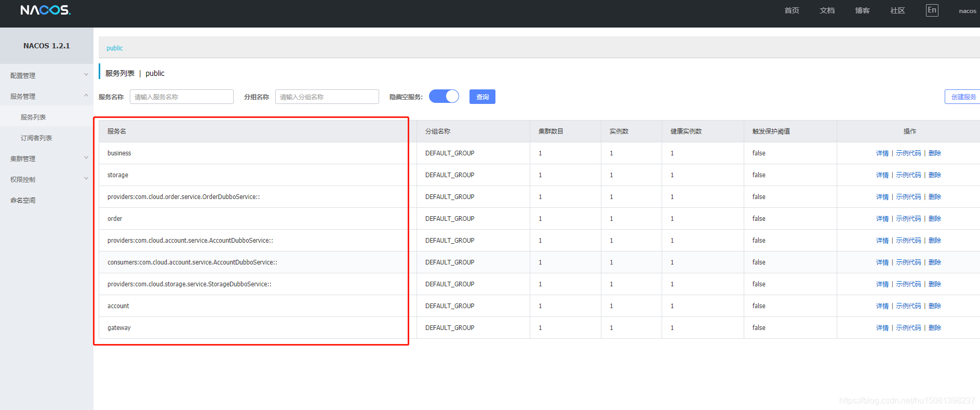
Task: Focus the service name input field
Action: pyautogui.click(x=182, y=97)
